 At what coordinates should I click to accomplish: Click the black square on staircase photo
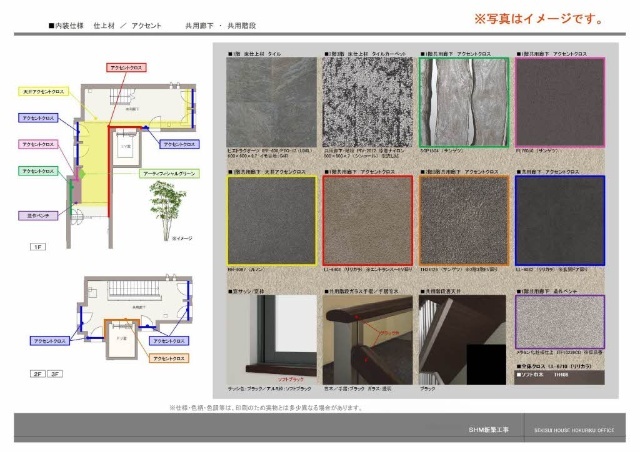coord(486,365)
